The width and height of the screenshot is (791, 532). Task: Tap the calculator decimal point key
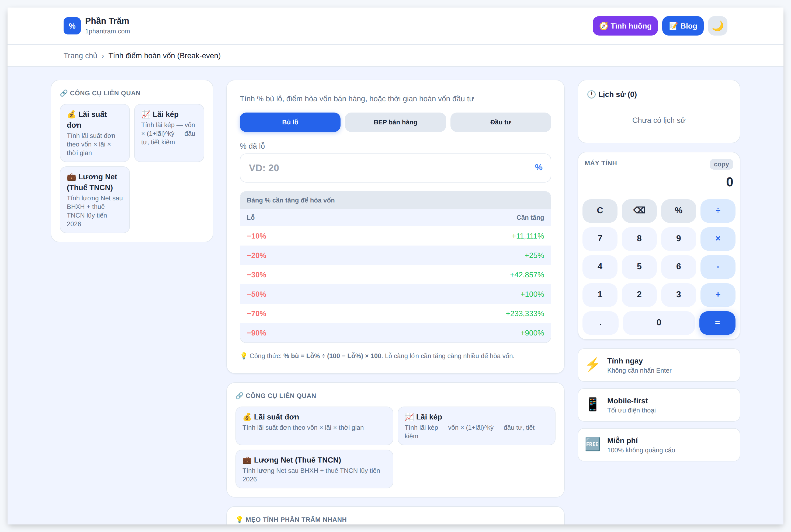[x=600, y=323]
